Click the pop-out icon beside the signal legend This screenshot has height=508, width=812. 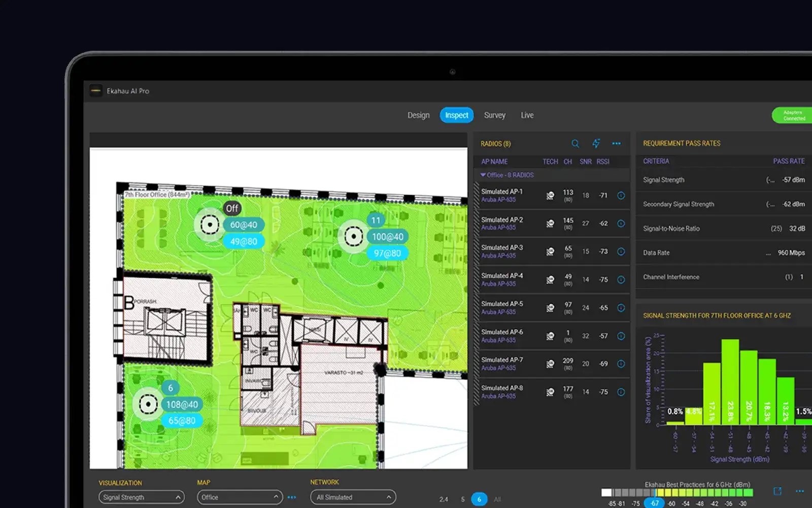777,491
